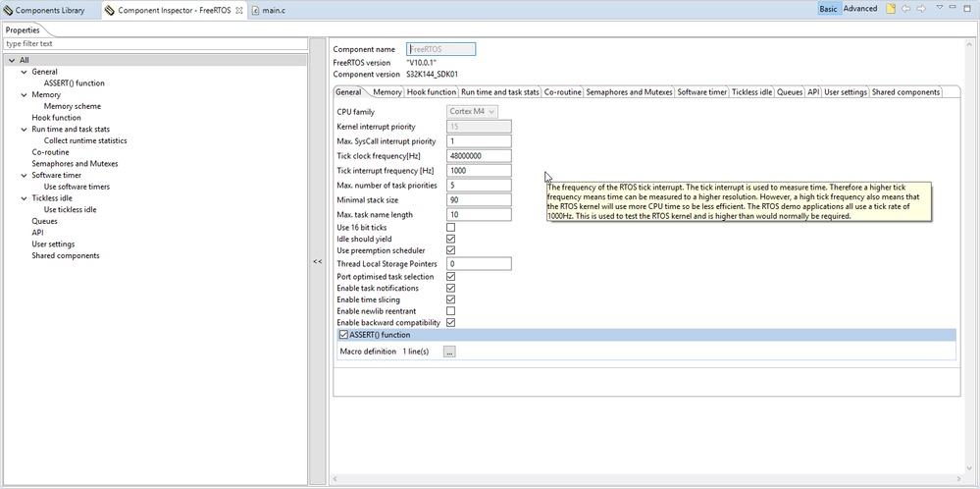Open the API tab
The width and height of the screenshot is (980, 489).
click(813, 92)
